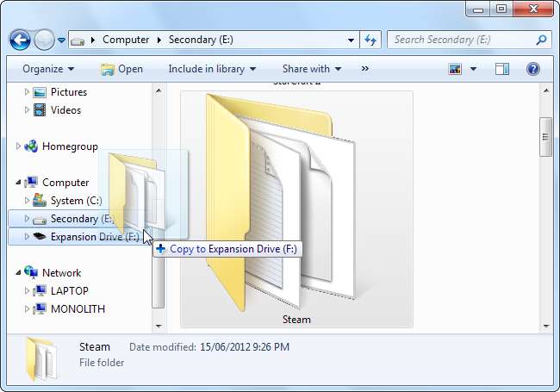Go back with the blue Back arrow
Screen dimensions: 560x392
coord(20,40)
